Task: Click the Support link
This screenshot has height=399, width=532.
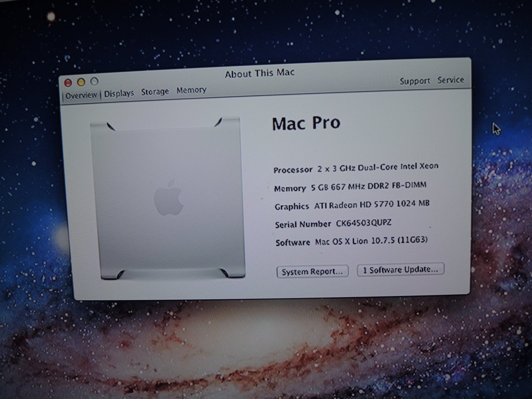Action: point(415,81)
